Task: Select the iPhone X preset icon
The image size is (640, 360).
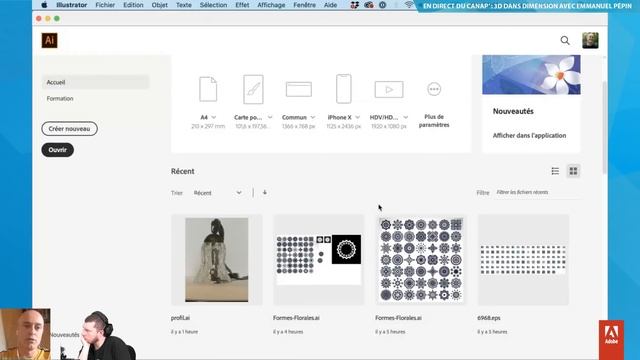Action: point(344,89)
